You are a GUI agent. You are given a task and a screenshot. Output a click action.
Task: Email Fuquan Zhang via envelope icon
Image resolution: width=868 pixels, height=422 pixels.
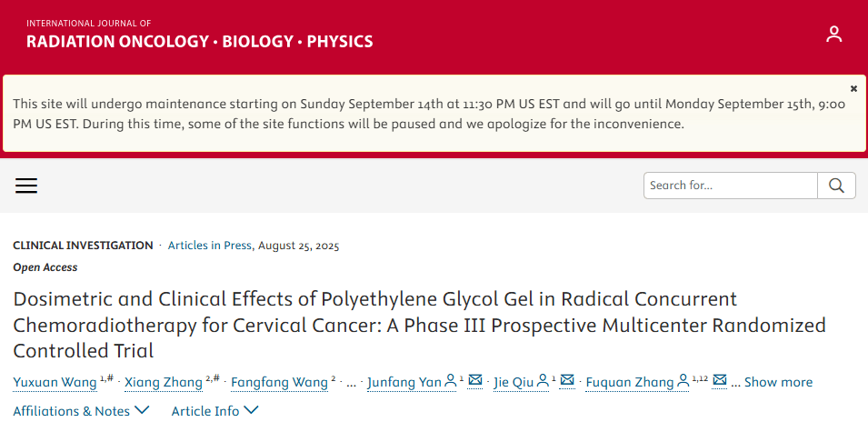(720, 381)
